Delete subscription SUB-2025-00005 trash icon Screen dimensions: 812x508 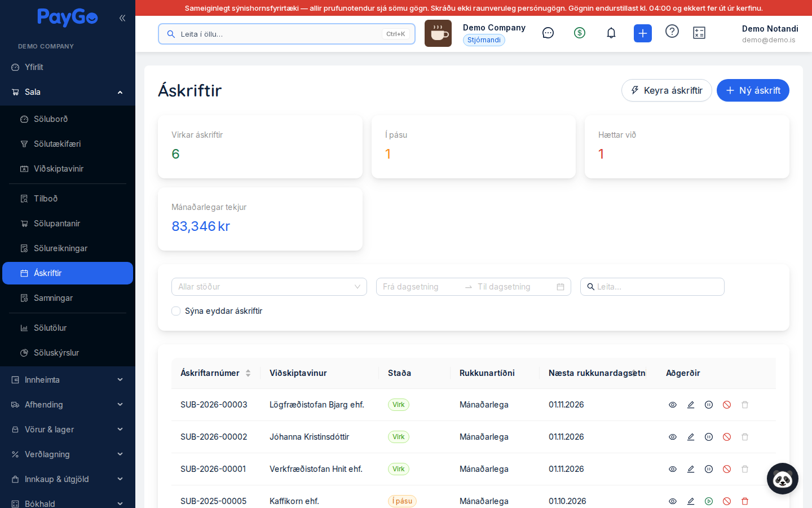[x=745, y=501]
